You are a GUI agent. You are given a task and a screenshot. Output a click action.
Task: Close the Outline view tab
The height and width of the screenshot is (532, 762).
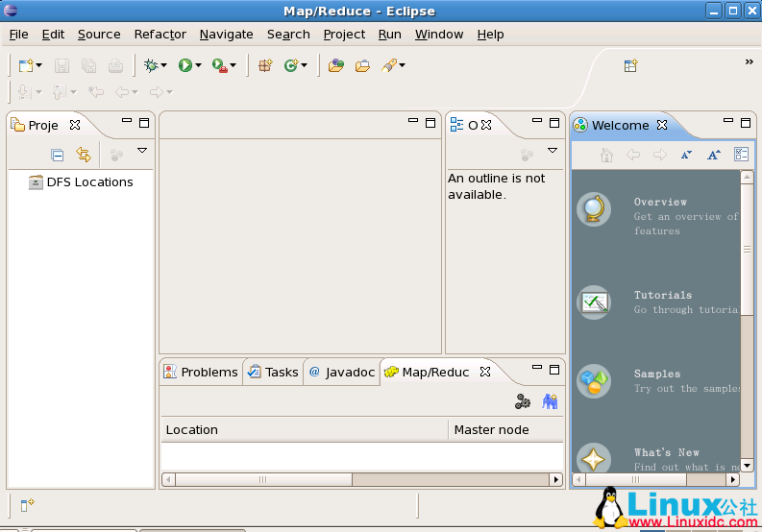pyautogui.click(x=486, y=125)
